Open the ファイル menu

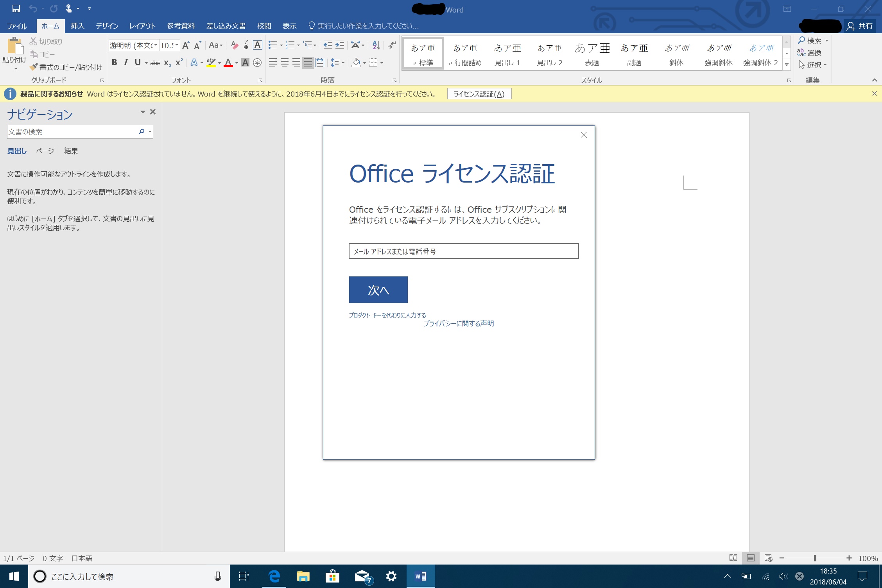[16, 26]
